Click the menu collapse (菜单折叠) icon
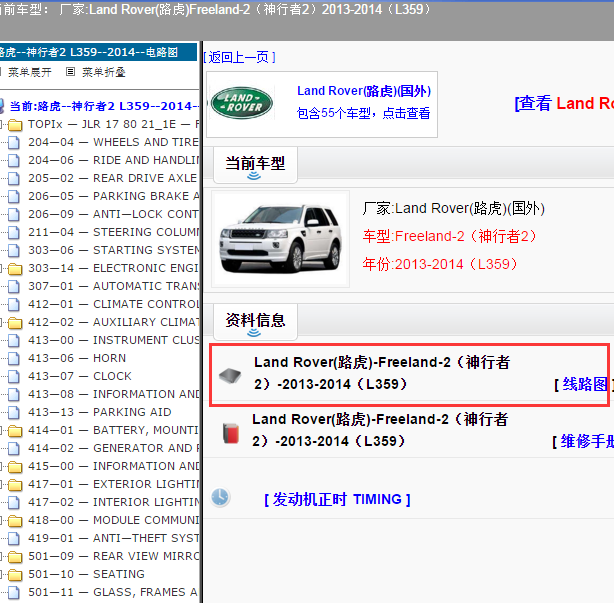This screenshot has width=614, height=603. tap(70, 72)
